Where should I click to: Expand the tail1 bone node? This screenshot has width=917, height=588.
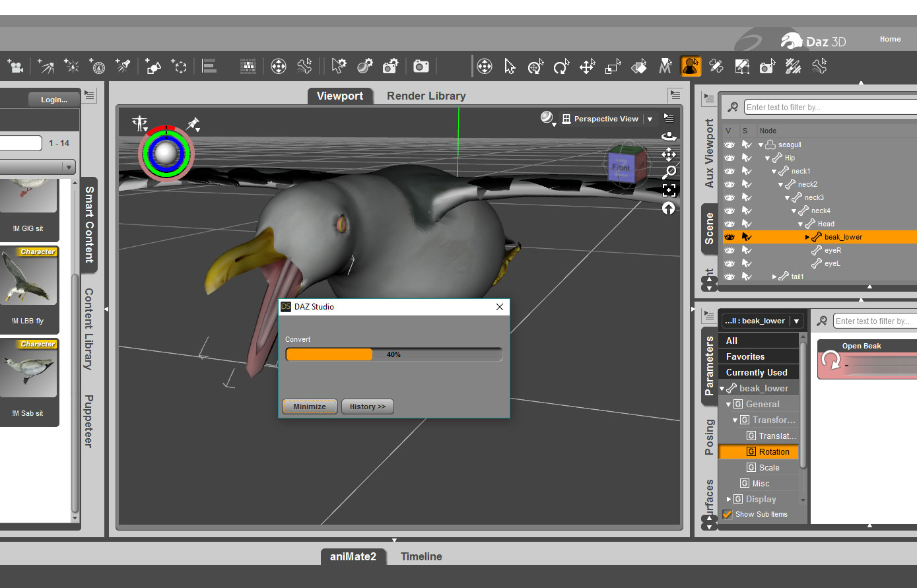[774, 277]
